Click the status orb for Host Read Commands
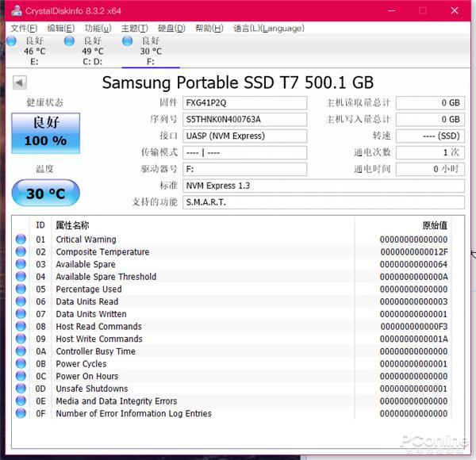Screen dimensions: 476x460 [21, 326]
